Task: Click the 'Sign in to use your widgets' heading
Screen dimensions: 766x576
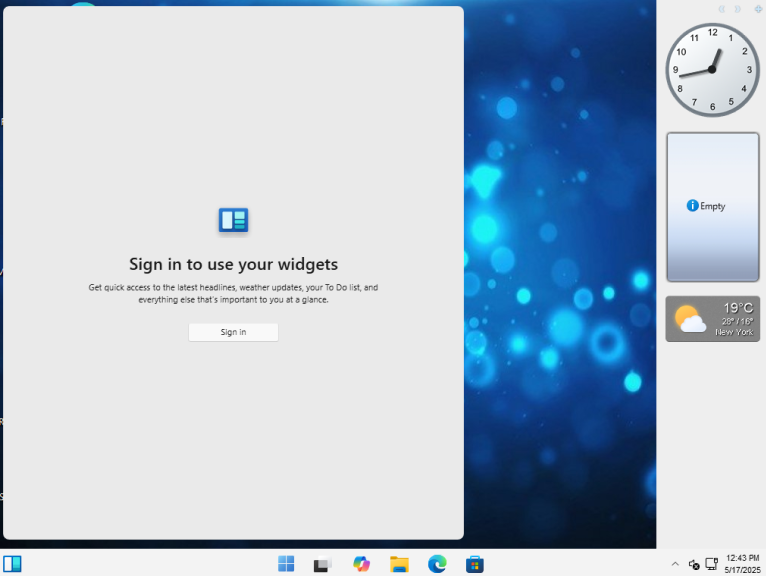Action: (x=234, y=264)
